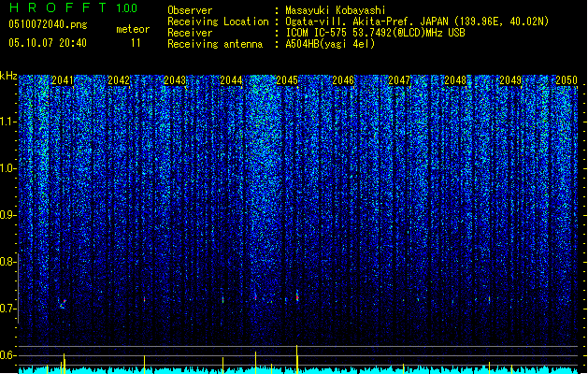Screen dimensions: 588x374
Task: Click the meteor echo at 2045
Action: point(297,296)
